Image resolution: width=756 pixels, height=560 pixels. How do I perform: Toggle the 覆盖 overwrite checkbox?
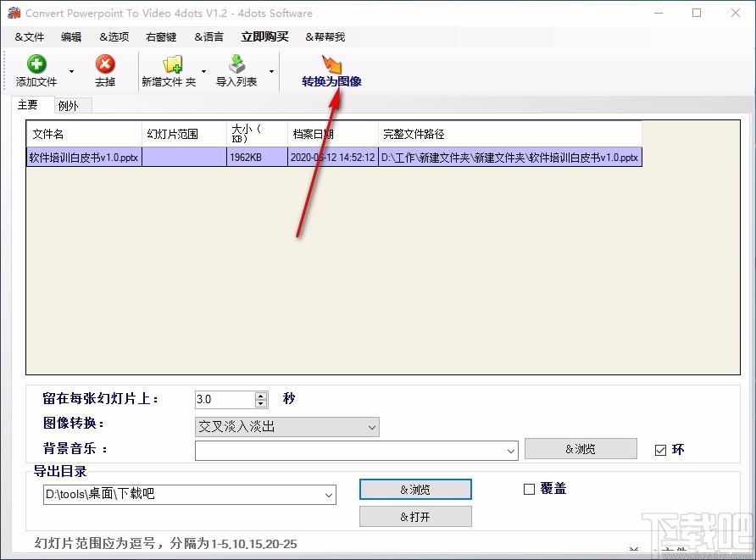(529, 490)
